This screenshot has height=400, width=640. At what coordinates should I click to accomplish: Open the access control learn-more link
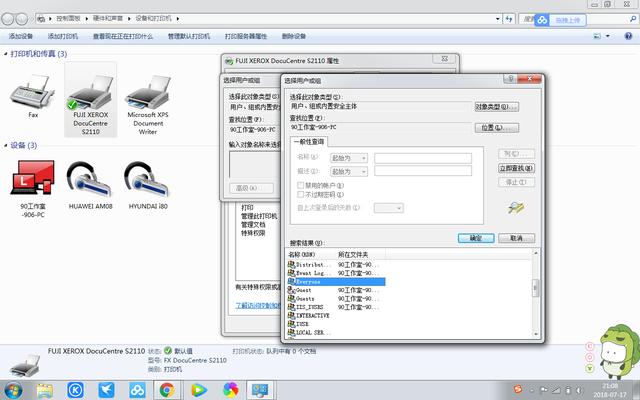[x=258, y=305]
